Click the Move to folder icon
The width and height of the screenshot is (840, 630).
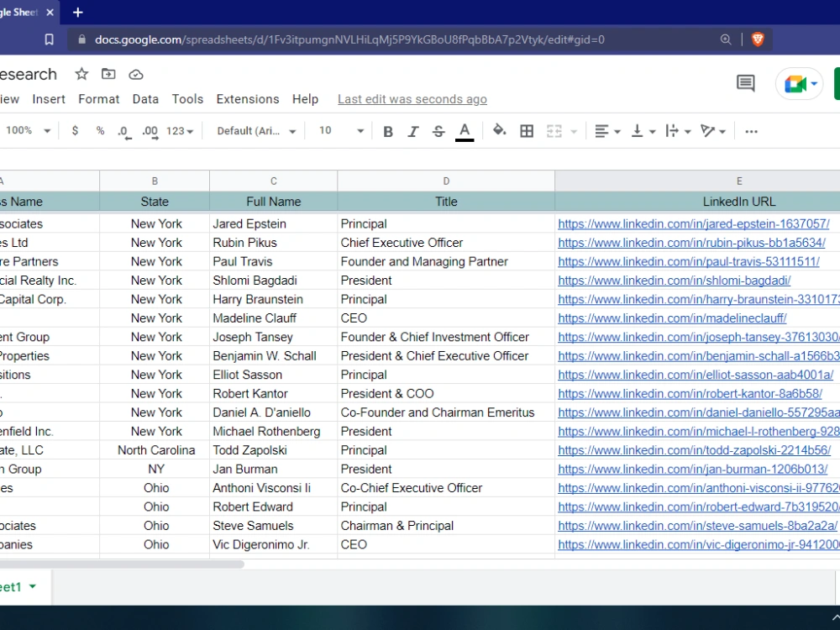coord(108,74)
